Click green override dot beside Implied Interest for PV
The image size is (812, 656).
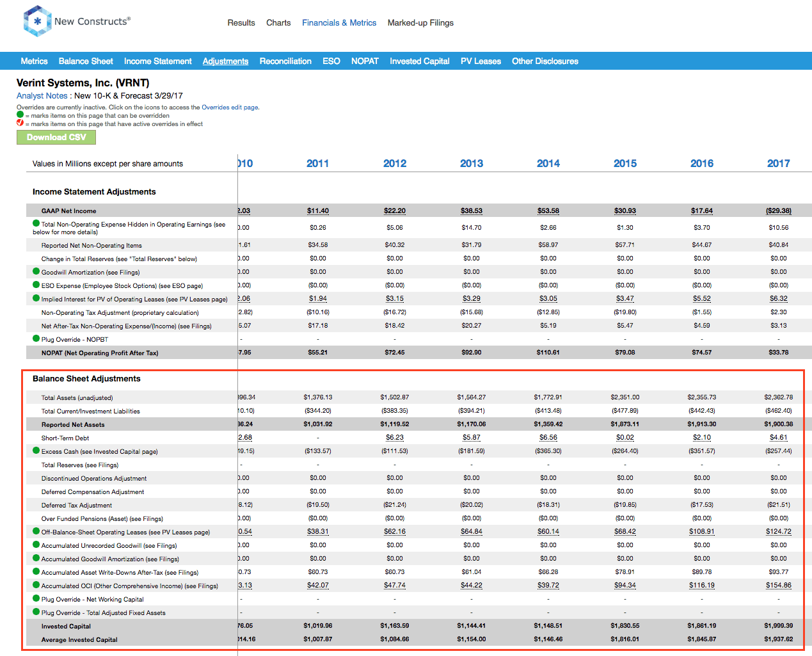click(x=36, y=298)
